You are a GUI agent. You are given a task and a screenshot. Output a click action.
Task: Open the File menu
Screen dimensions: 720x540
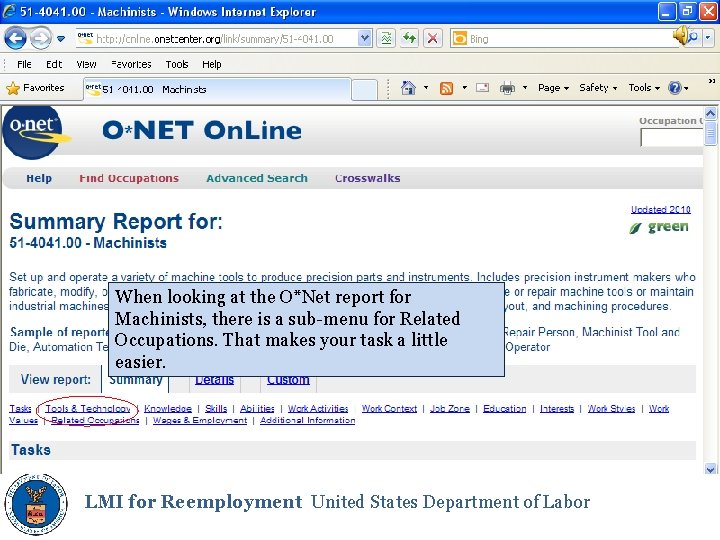point(24,64)
